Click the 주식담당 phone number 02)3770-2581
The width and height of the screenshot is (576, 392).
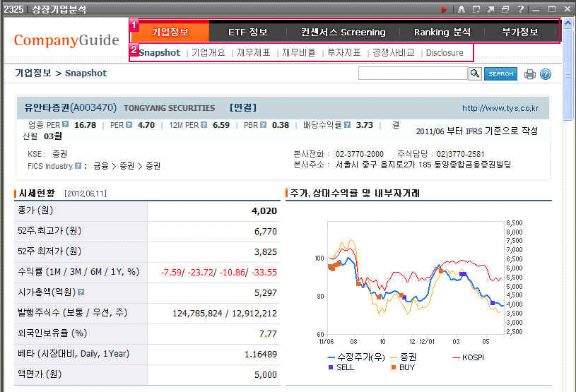[x=460, y=154]
